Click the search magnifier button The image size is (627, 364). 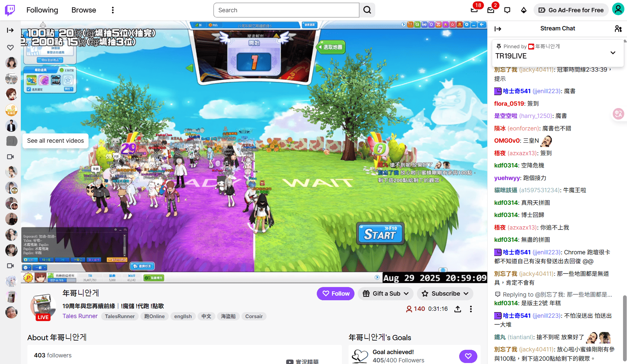(367, 10)
